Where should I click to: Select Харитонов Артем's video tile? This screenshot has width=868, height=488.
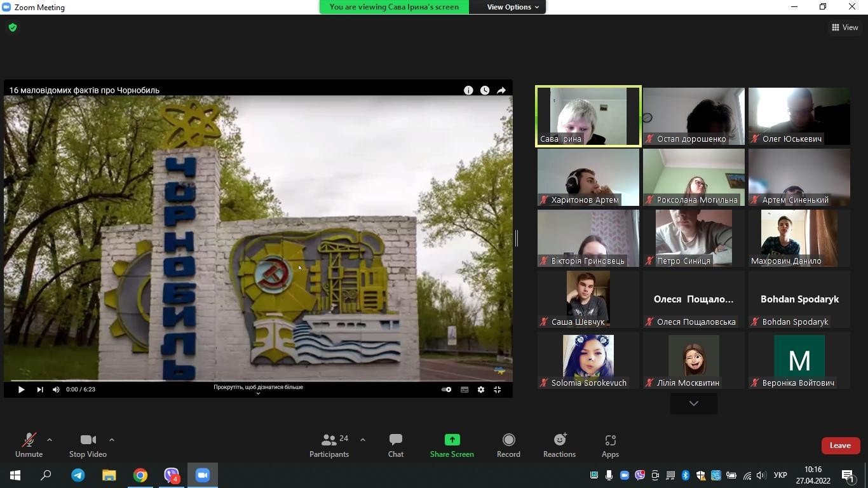[x=588, y=177]
